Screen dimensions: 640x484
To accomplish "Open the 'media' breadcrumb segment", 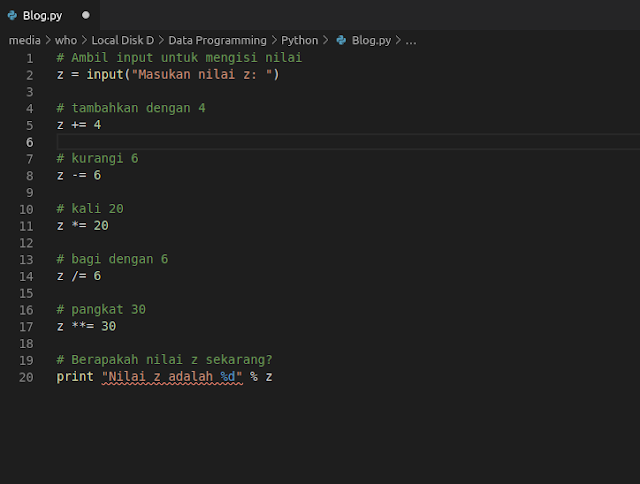I will (24, 40).
